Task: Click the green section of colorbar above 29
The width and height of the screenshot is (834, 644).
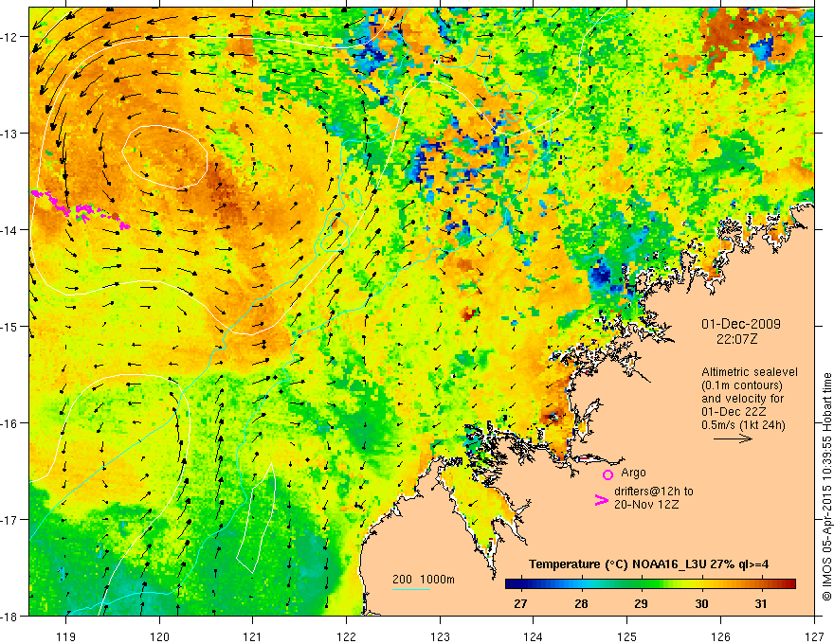Action: [641, 584]
